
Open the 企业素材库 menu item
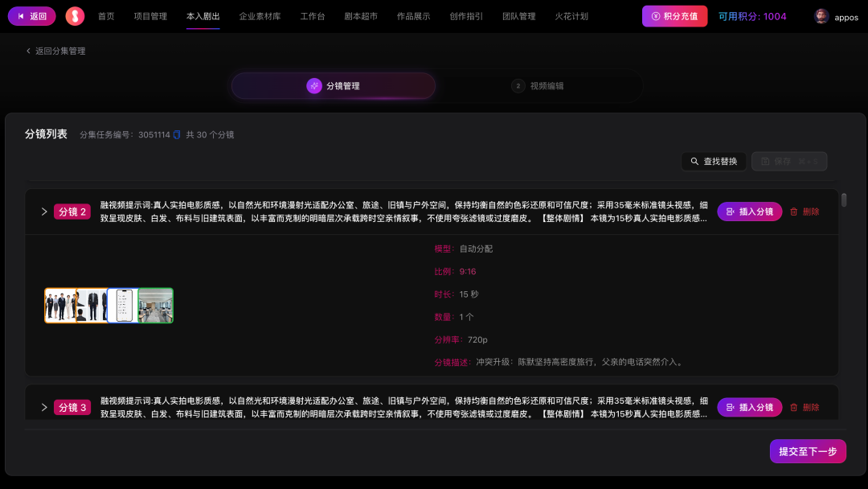point(260,16)
